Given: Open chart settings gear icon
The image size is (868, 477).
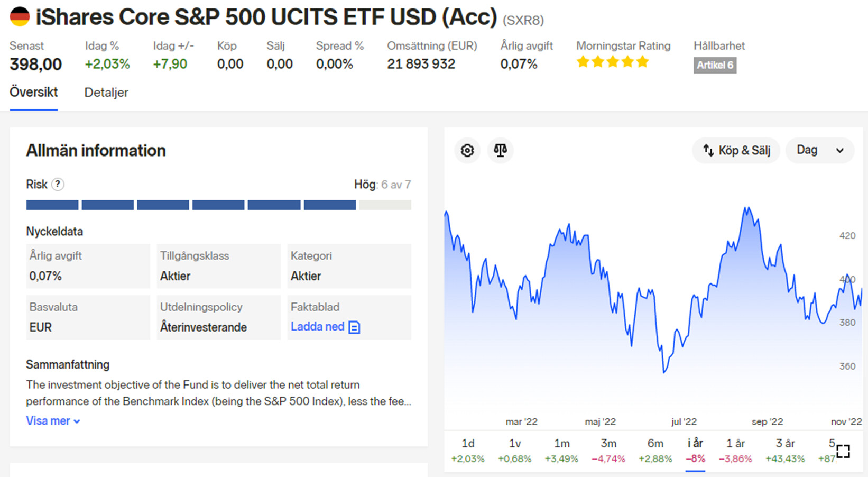Looking at the screenshot, I should click(467, 151).
